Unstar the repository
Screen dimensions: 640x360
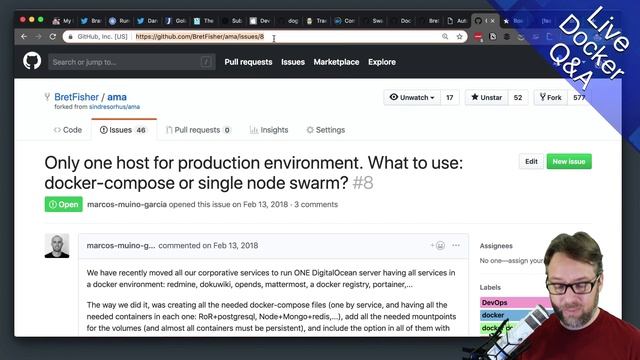[x=487, y=97]
